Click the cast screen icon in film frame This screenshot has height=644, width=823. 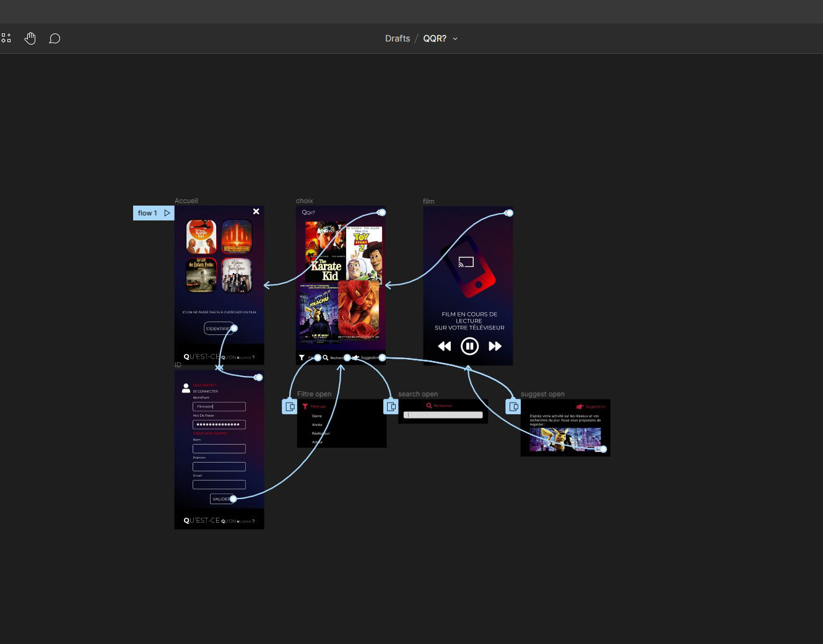pos(466,262)
